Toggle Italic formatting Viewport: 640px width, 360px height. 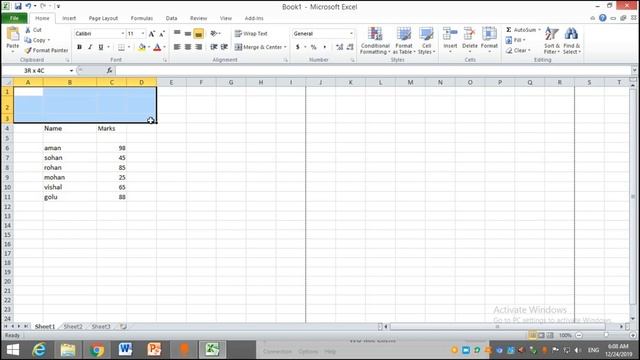point(90,47)
